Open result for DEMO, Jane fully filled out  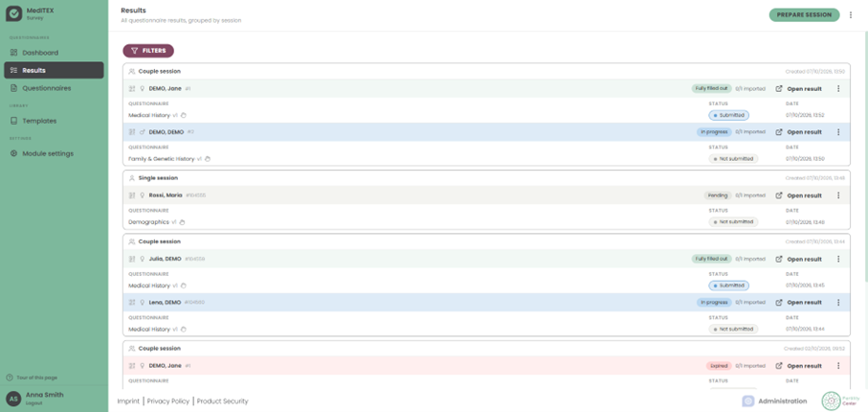click(799, 89)
